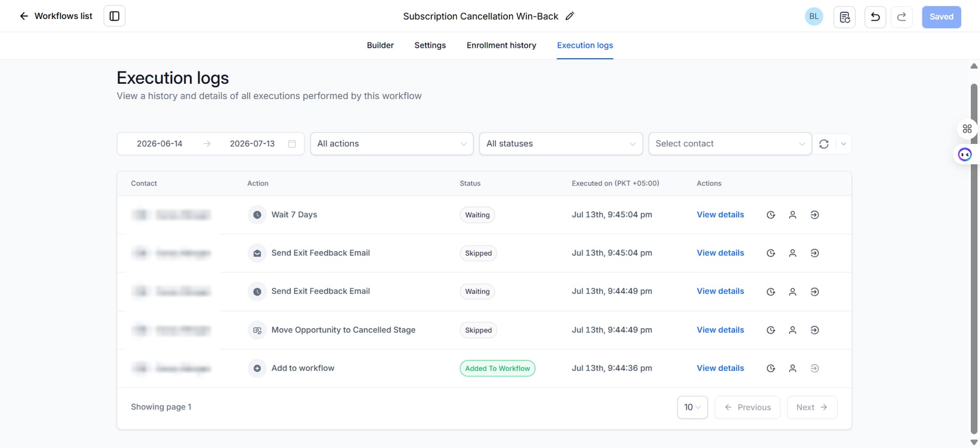Toggle the sidebar panel icon

click(x=115, y=16)
